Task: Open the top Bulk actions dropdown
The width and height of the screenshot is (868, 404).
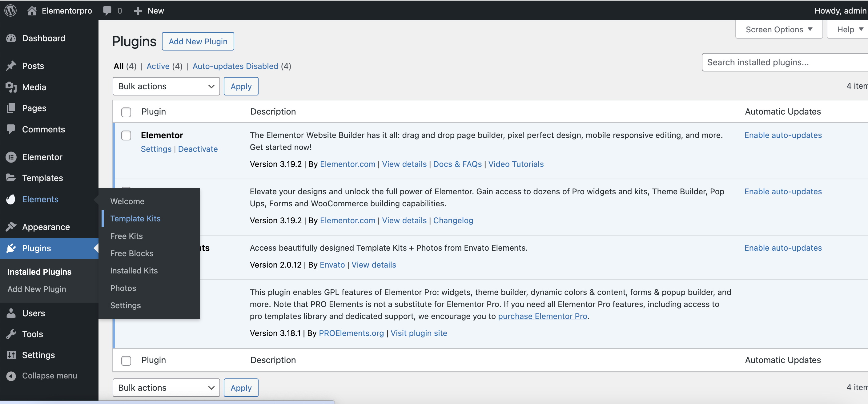Action: click(x=166, y=86)
